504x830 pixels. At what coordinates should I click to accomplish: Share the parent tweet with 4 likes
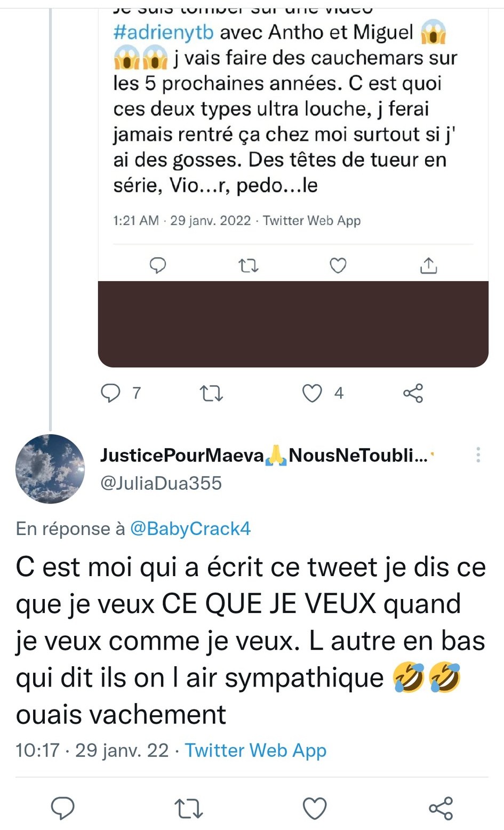pos(413,394)
